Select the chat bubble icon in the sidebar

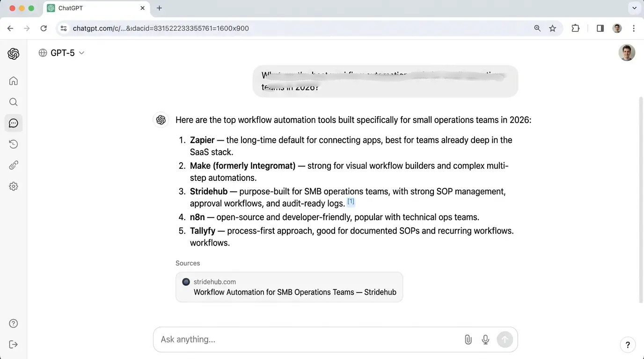click(x=14, y=123)
